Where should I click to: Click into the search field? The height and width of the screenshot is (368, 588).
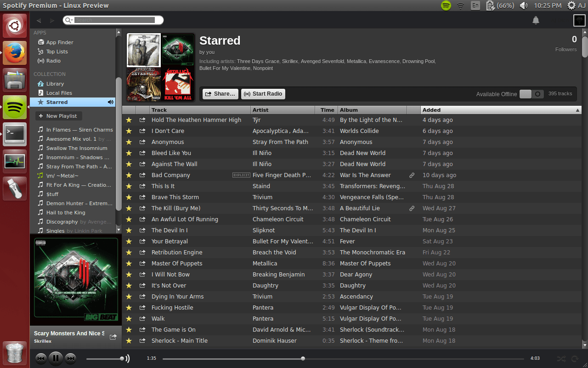tap(115, 20)
